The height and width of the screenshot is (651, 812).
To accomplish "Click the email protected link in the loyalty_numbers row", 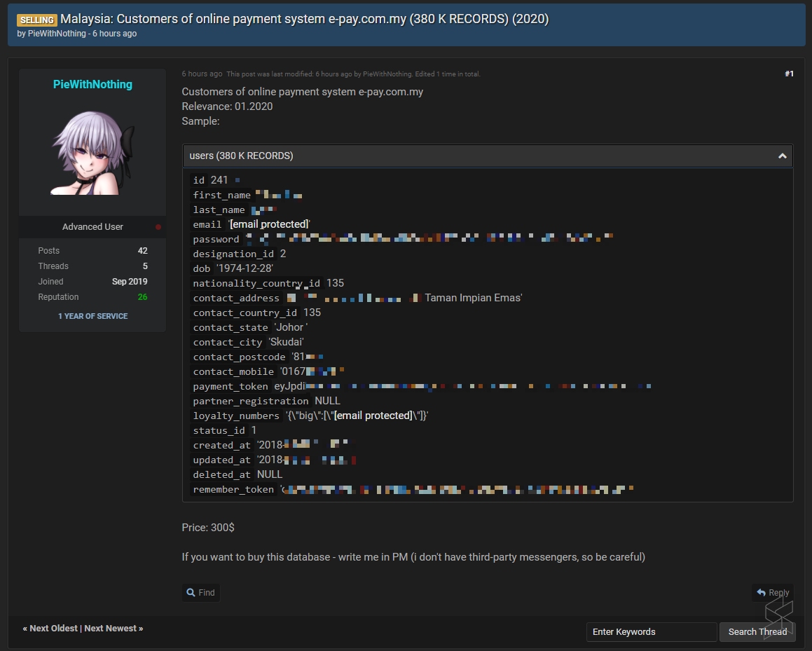I will click(373, 416).
